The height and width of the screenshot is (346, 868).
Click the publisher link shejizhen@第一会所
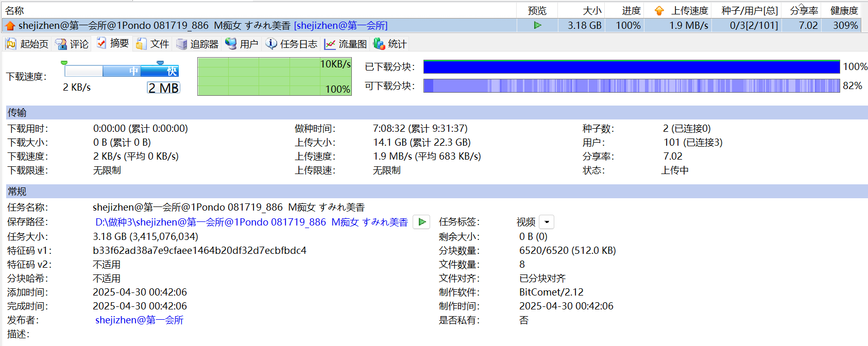[x=139, y=320]
